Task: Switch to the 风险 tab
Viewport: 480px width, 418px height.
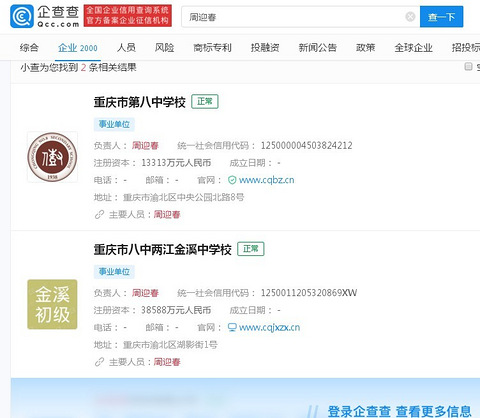Action: tap(164, 48)
